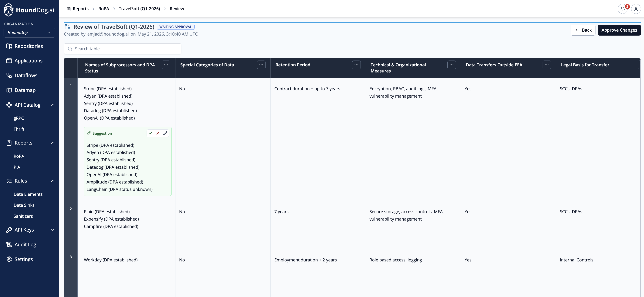Click the WAITING APPROVAL status badge
Screen dimensions: 644x297
tap(175, 27)
